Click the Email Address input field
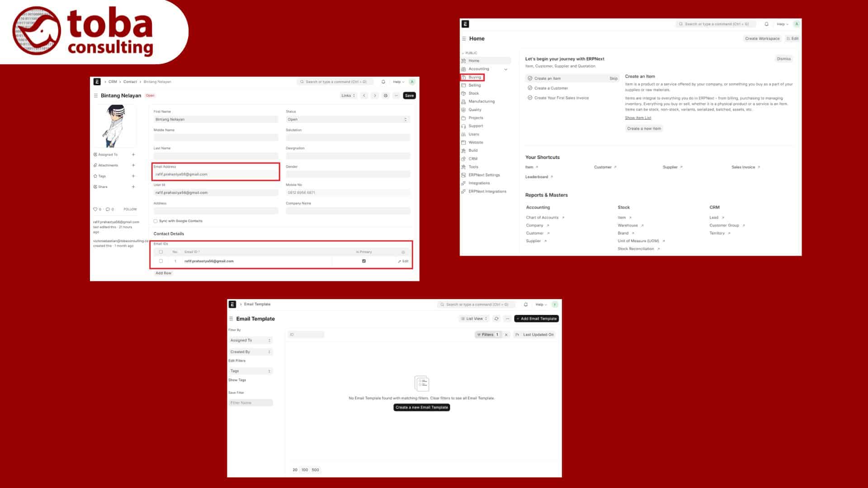The width and height of the screenshot is (868, 488). [x=216, y=174]
